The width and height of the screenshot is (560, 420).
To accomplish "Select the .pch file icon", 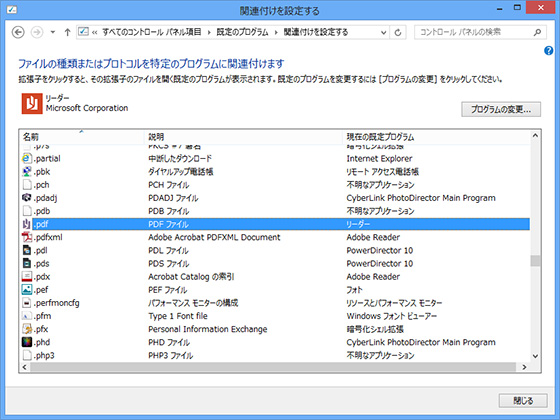I will tap(27, 185).
